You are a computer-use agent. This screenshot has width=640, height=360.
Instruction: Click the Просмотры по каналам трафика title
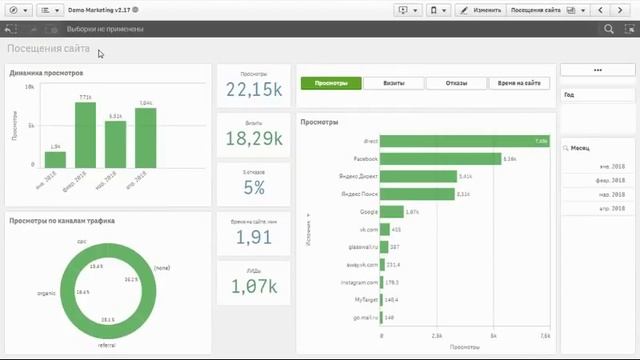(62, 221)
